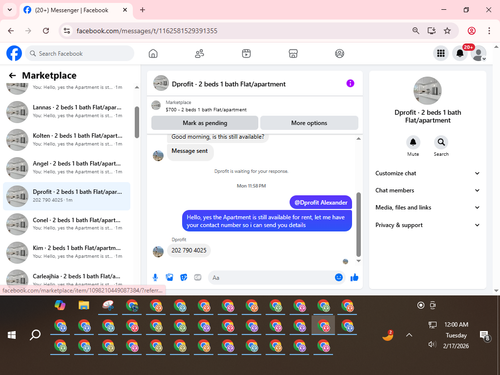Open Chrome profile icon in toolbar
The height and width of the screenshot is (375, 500).
(x=471, y=31)
